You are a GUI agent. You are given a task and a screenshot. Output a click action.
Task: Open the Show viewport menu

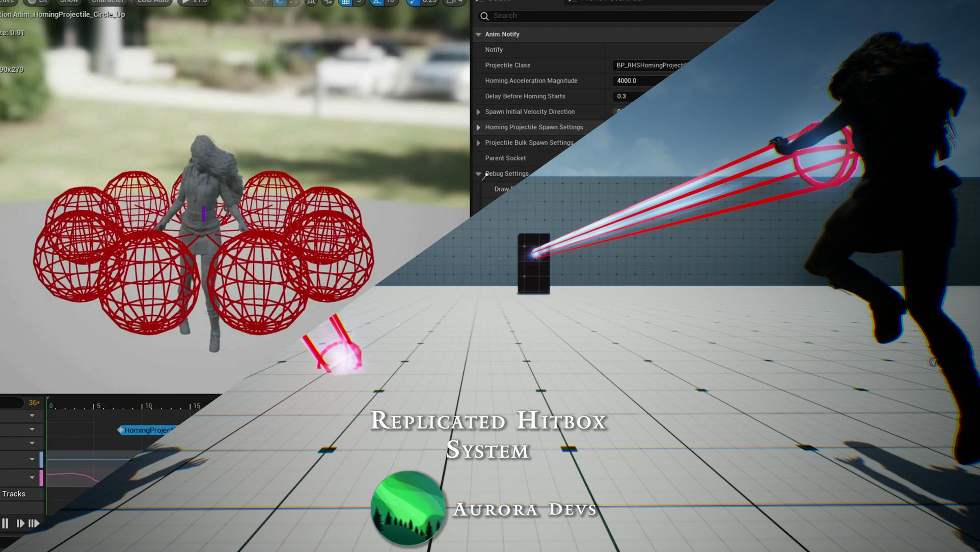[68, 2]
